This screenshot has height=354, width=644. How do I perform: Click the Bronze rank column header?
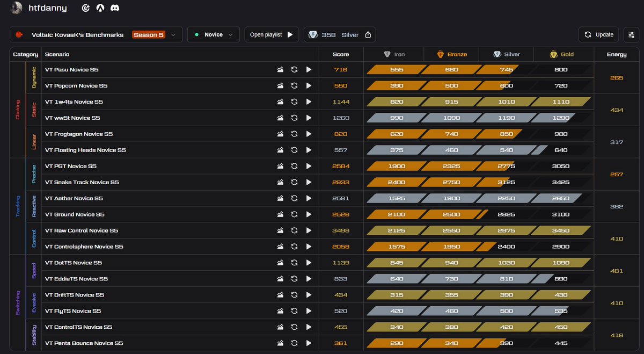452,54
